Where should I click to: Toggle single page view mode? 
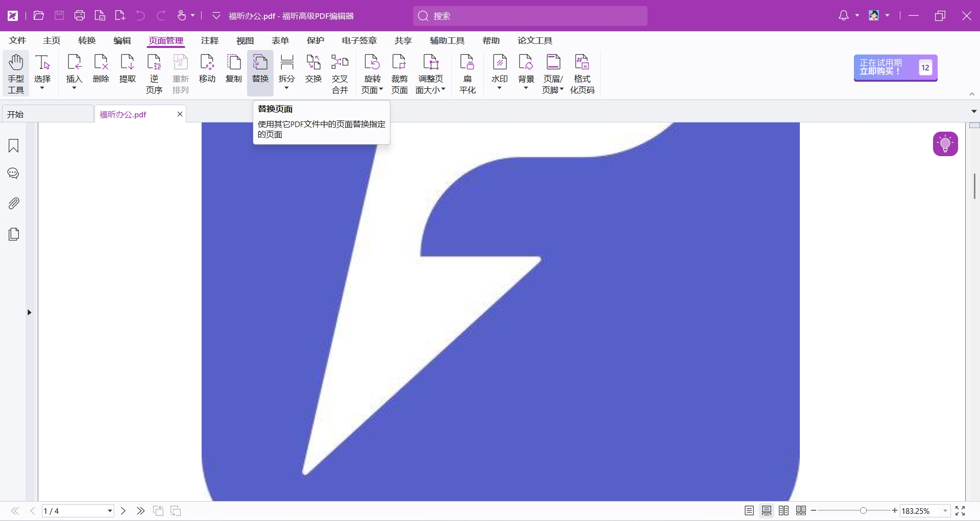click(749, 511)
